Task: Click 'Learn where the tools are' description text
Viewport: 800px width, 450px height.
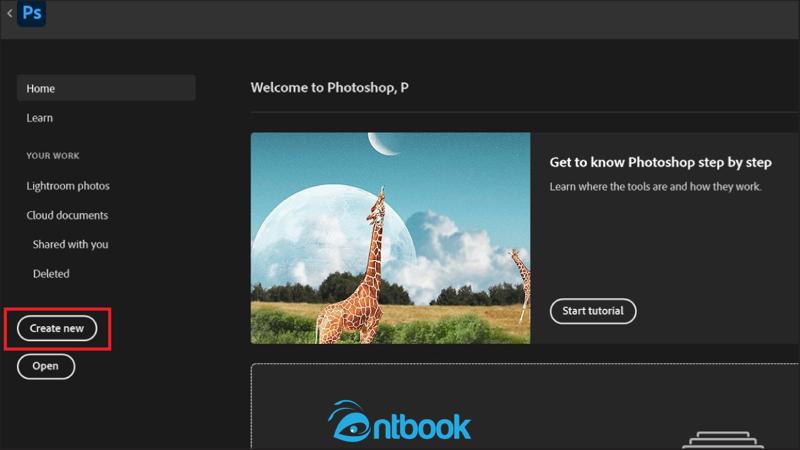Action: (x=655, y=187)
